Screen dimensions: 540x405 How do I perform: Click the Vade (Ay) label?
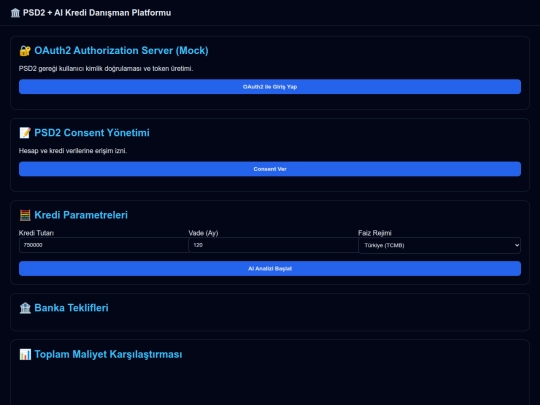pyautogui.click(x=203, y=233)
